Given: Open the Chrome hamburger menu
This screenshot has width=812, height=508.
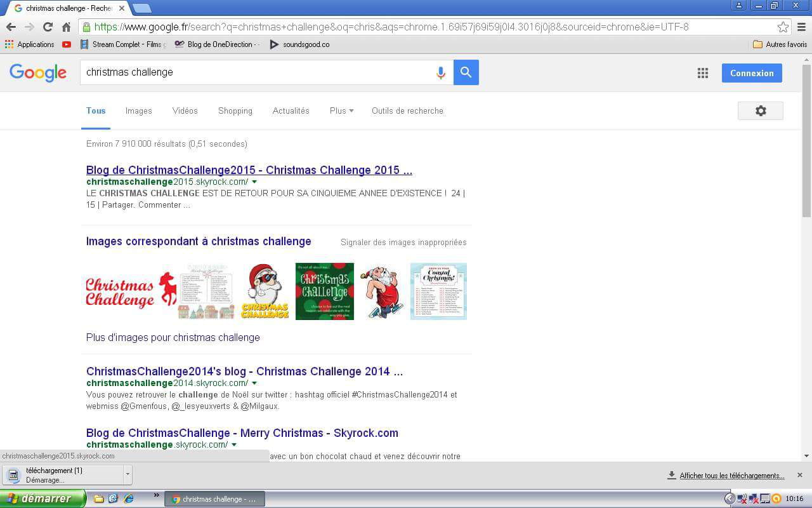Looking at the screenshot, I should 802,27.
